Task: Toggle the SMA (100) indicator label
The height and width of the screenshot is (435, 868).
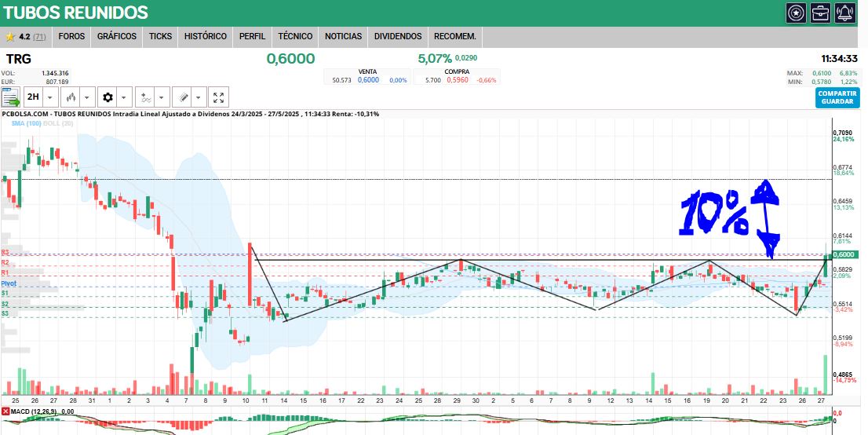Action: point(26,123)
